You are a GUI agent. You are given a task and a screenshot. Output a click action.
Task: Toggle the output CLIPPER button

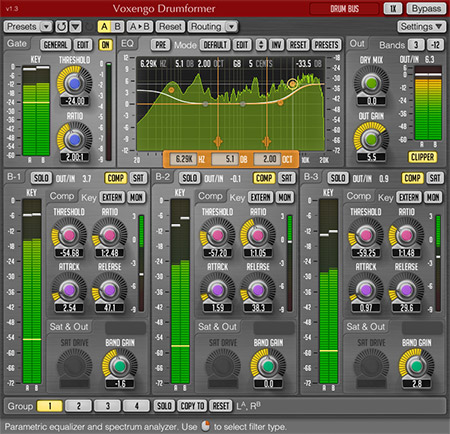point(423,157)
